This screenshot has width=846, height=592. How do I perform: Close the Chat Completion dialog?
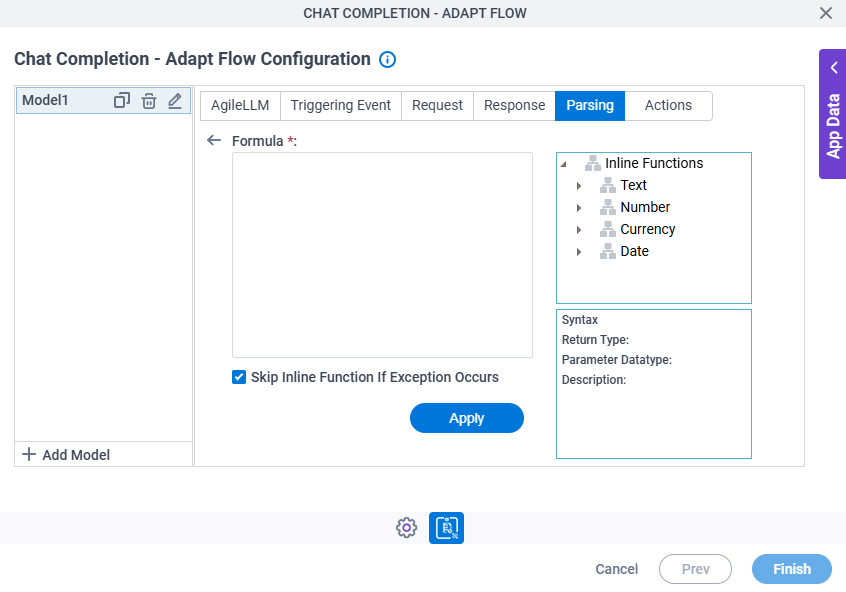tap(825, 13)
